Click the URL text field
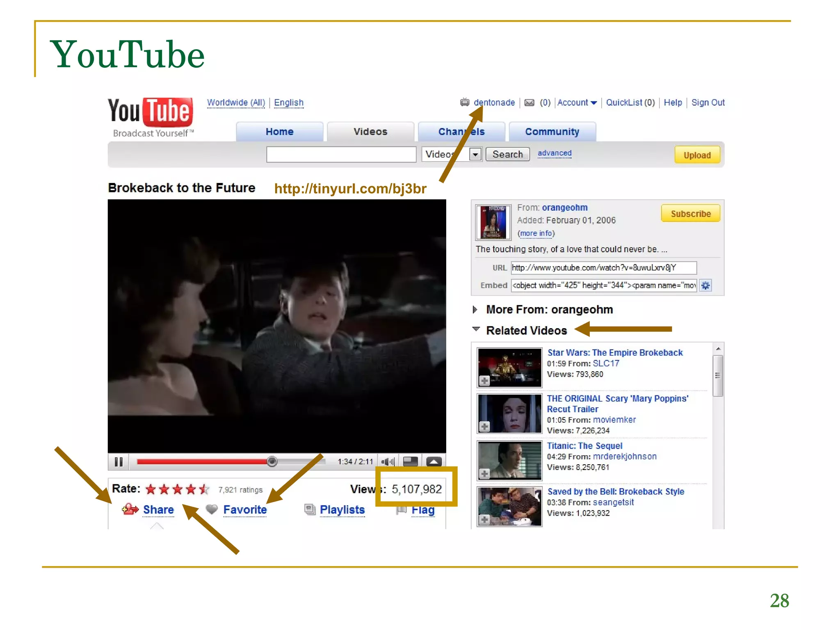 (604, 268)
